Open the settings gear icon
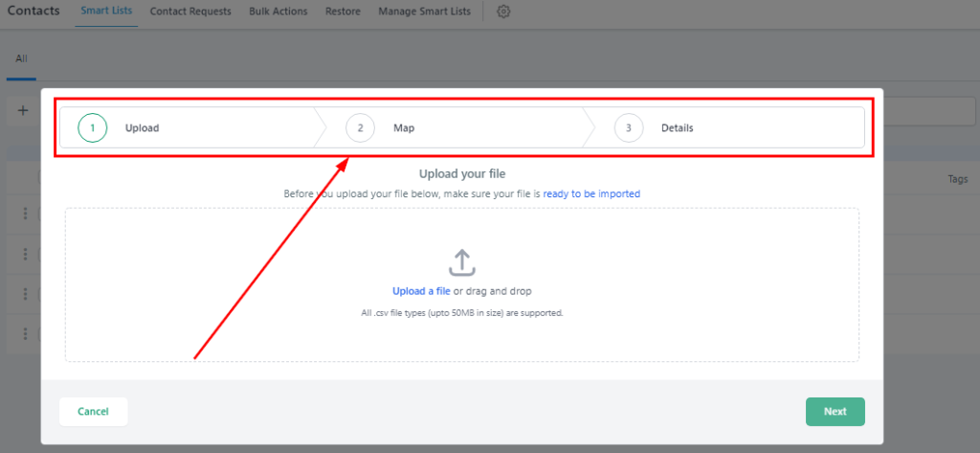Viewport: 980px width, 453px height. point(504,11)
